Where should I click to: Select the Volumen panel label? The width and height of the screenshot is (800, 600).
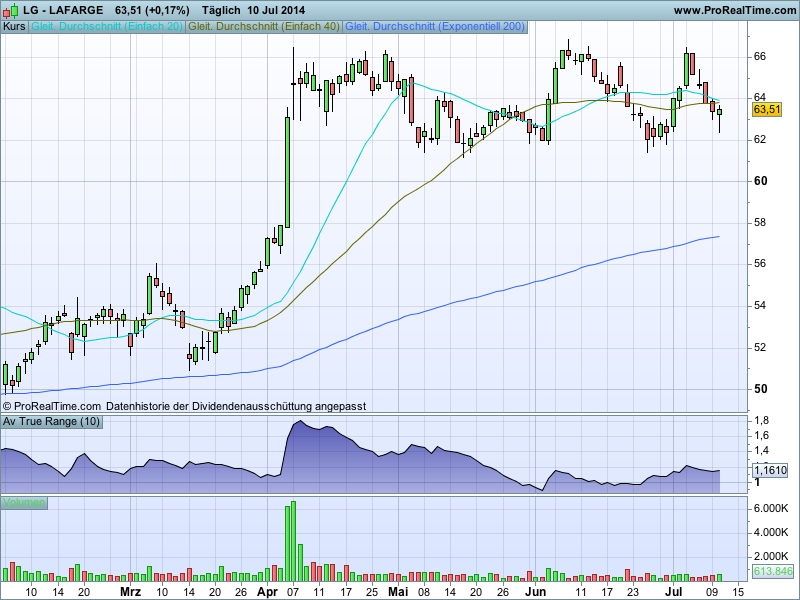25,502
